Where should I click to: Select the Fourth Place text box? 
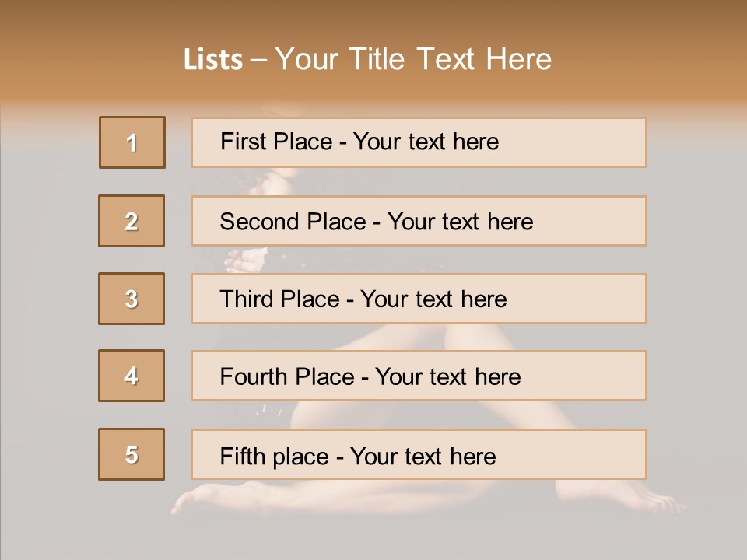[x=419, y=376]
